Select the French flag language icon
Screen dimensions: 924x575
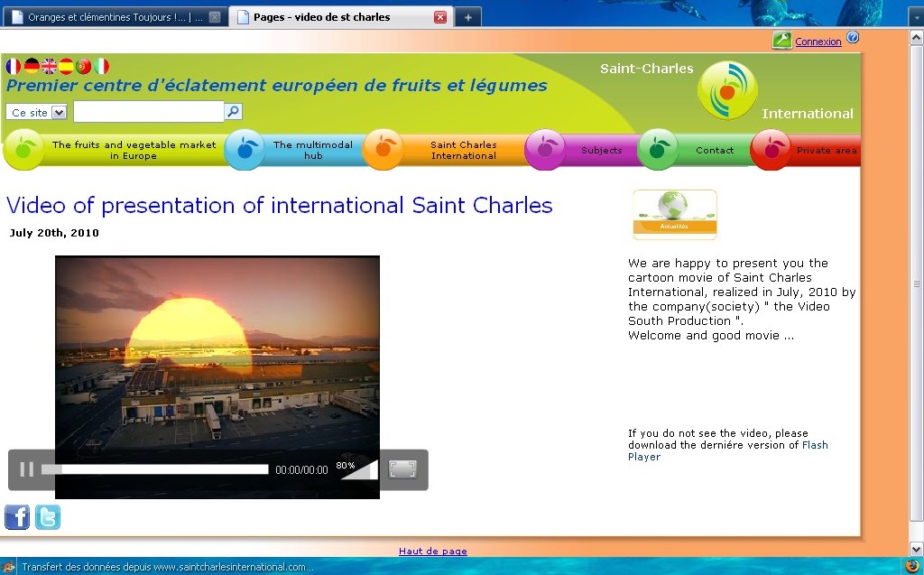(x=13, y=66)
